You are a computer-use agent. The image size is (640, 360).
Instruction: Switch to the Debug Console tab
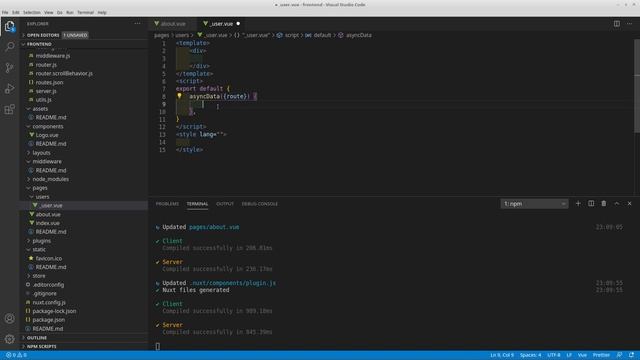[260, 204]
